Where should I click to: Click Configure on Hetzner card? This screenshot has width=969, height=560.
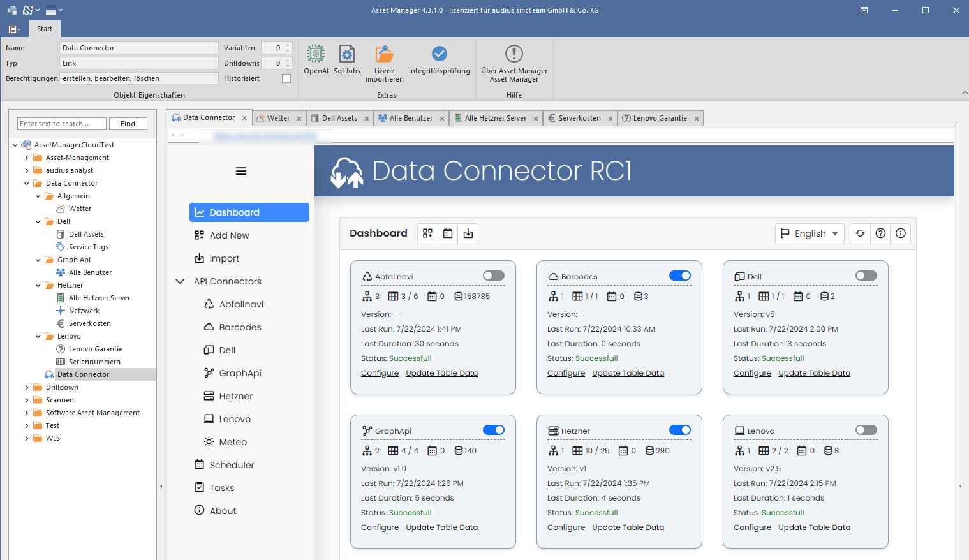566,527
